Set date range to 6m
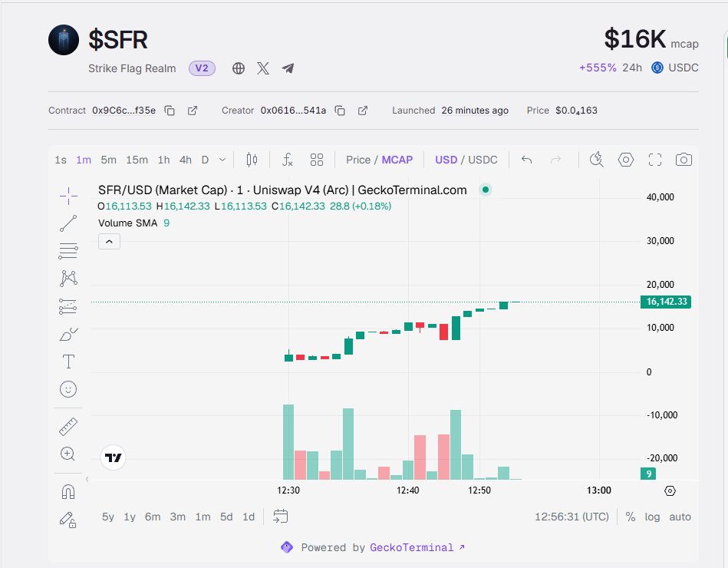This screenshot has width=728, height=568. [x=153, y=517]
